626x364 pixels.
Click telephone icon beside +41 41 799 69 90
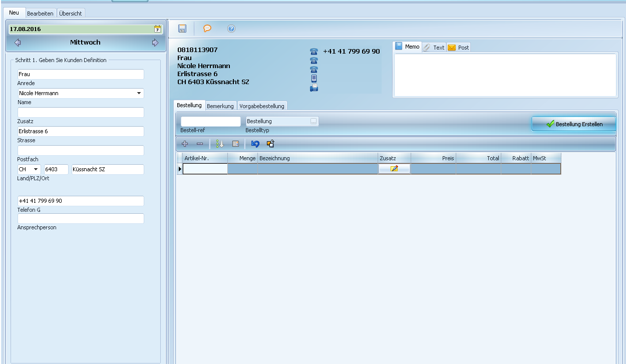tap(314, 52)
